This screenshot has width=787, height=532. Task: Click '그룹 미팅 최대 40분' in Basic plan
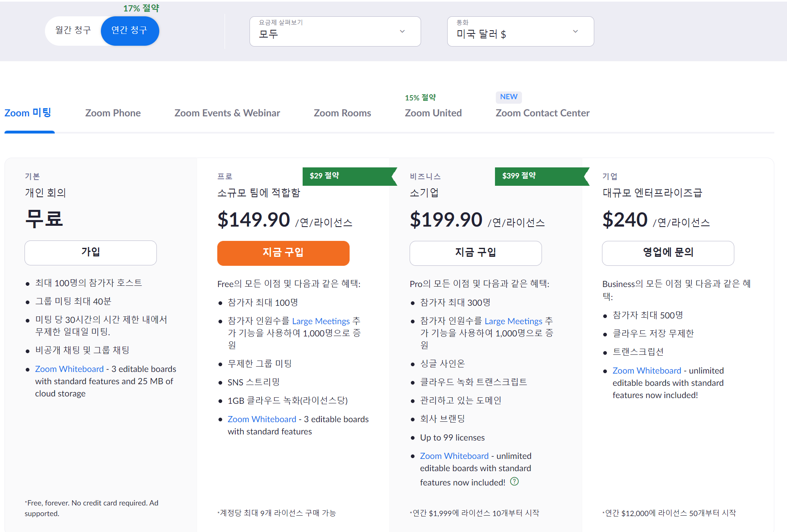(73, 301)
